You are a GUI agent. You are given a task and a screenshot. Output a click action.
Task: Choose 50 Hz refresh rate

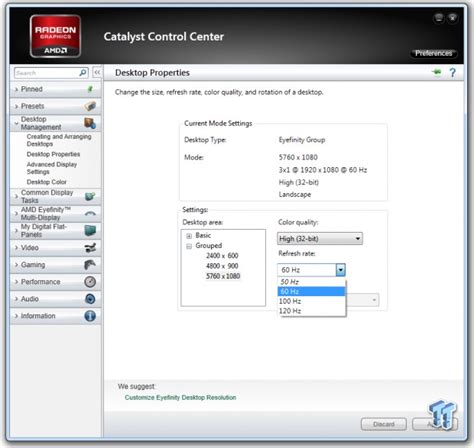tap(311, 282)
